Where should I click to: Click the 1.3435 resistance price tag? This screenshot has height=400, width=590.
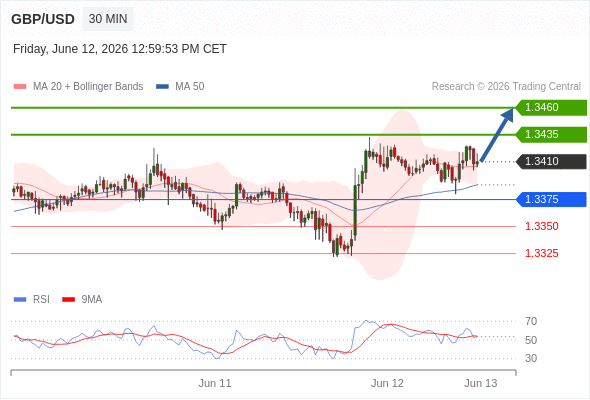pyautogui.click(x=551, y=135)
